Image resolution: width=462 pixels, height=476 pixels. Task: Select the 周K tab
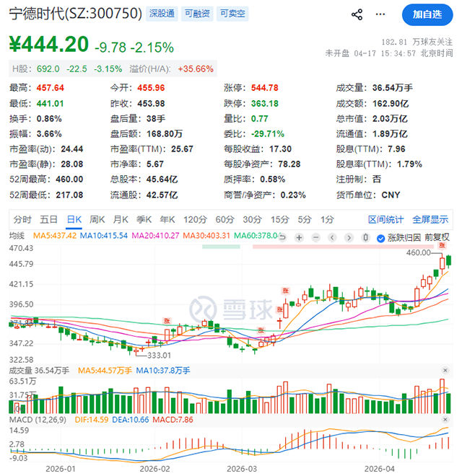click(x=97, y=219)
